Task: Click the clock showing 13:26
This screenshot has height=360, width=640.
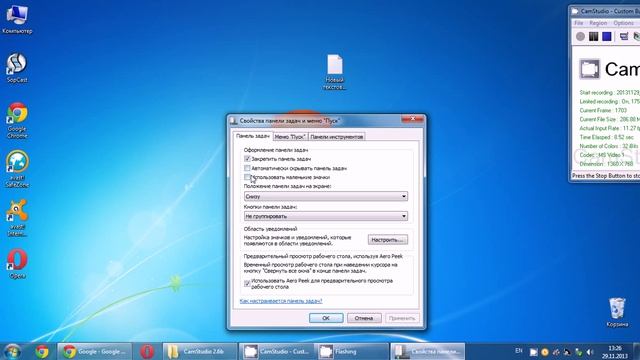Action: point(615,352)
